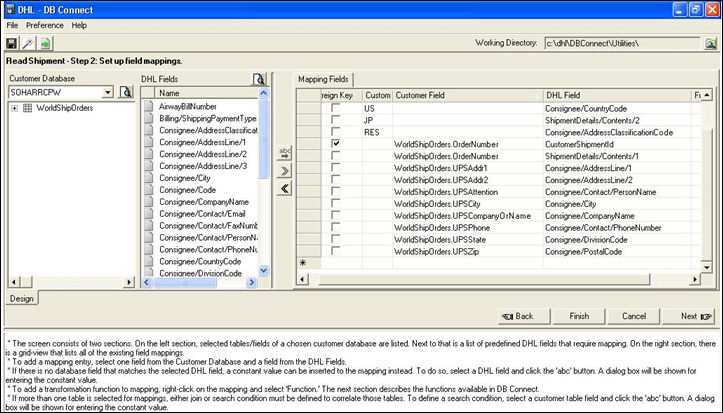Image resolution: width=723 pixels, height=413 pixels.
Task: Browse for the Working Directory folder
Action: click(711, 43)
